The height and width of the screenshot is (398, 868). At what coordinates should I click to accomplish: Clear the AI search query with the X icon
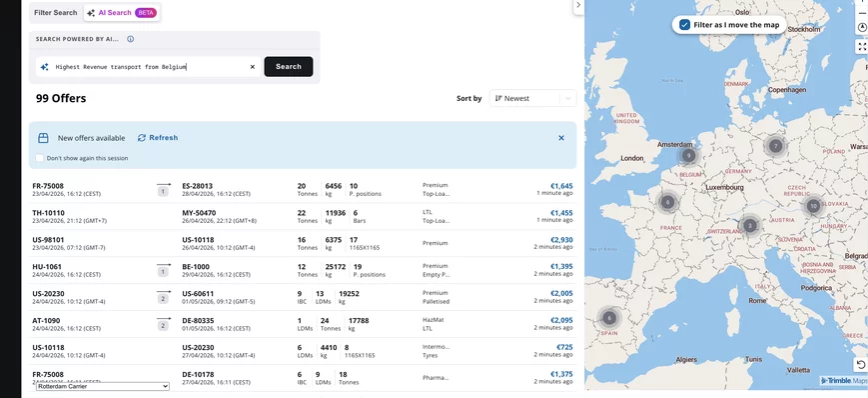253,67
